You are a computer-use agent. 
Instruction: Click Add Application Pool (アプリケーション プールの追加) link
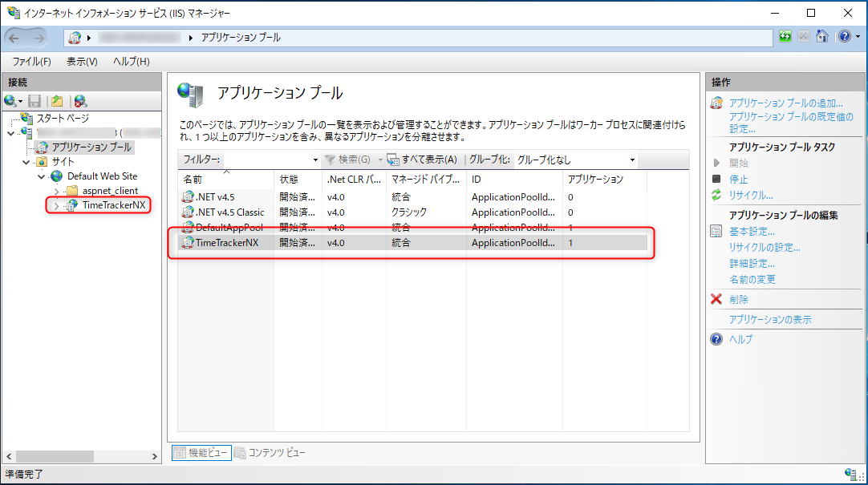point(785,103)
